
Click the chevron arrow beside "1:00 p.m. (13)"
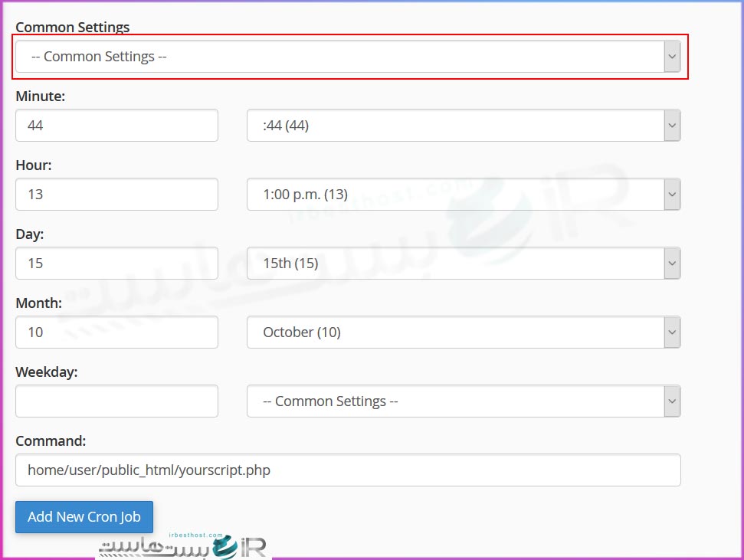tap(672, 194)
